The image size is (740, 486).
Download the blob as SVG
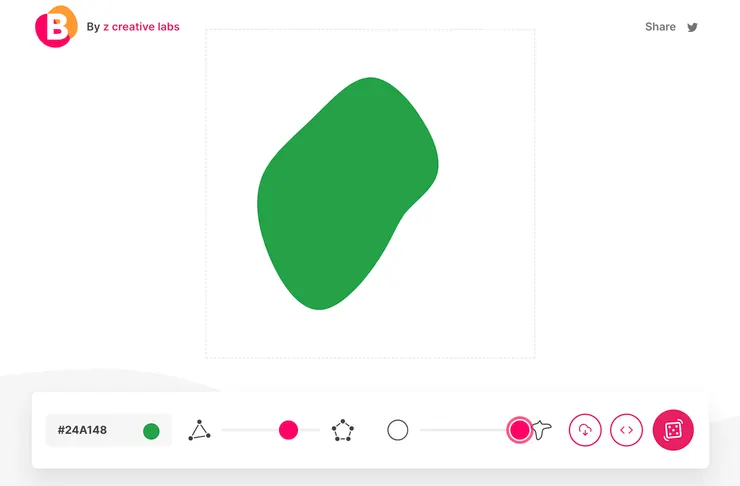click(585, 430)
